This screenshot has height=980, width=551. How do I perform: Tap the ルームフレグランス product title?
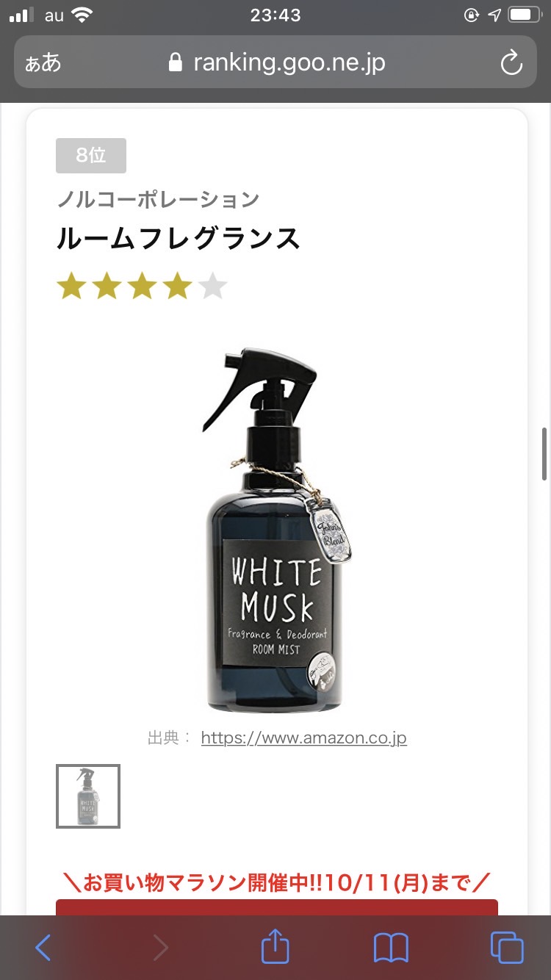click(x=179, y=239)
